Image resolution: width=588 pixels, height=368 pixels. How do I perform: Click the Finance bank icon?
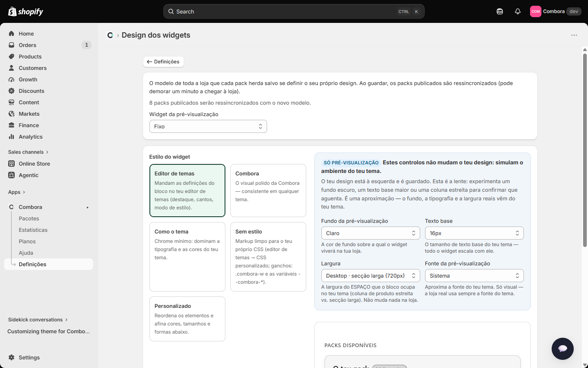click(x=11, y=125)
